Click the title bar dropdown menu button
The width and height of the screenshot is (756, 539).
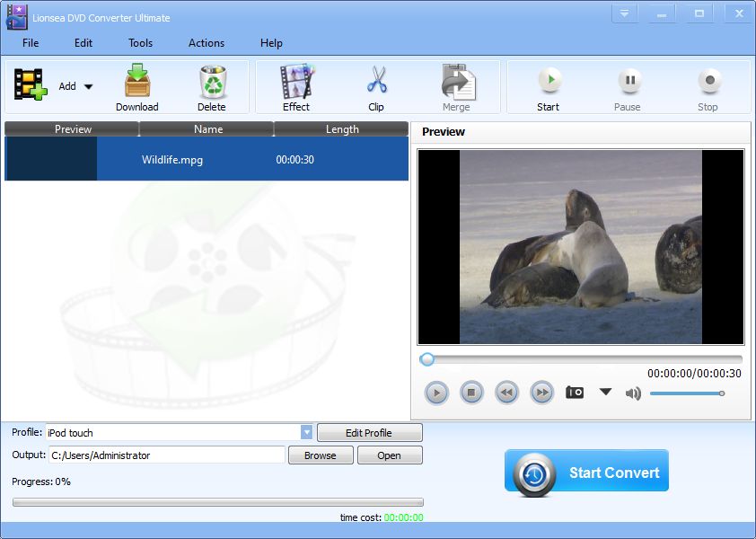tap(625, 13)
